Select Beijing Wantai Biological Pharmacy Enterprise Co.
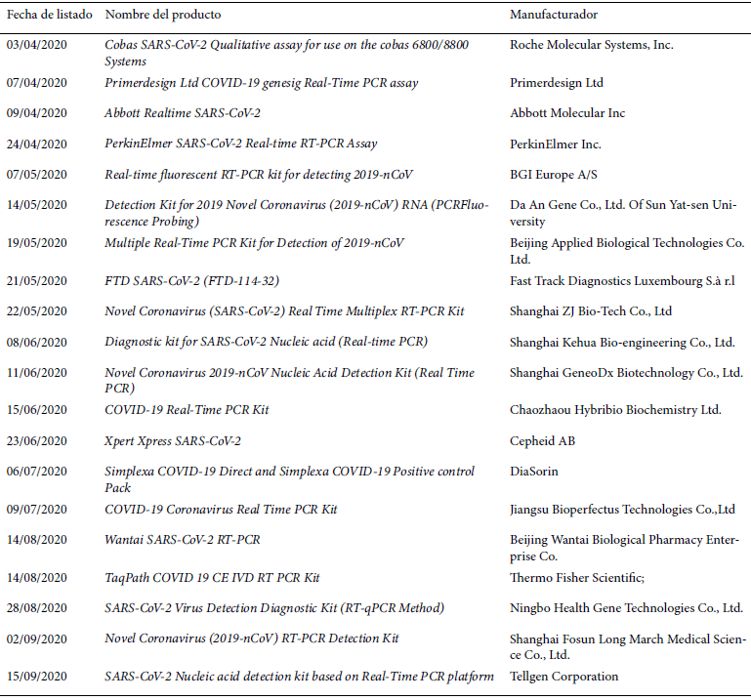The width and height of the screenshot is (751, 700). (x=625, y=548)
